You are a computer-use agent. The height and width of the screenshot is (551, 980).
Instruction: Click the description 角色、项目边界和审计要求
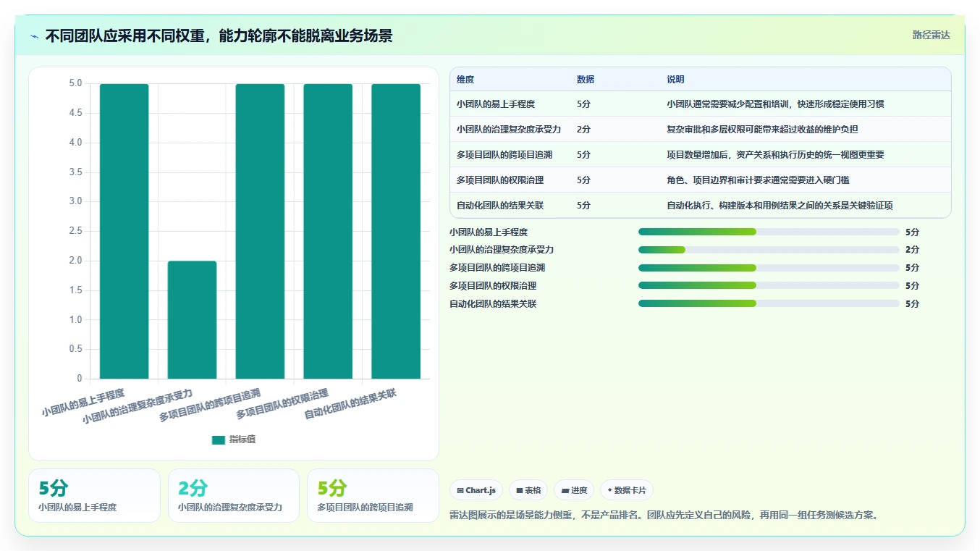(758, 180)
